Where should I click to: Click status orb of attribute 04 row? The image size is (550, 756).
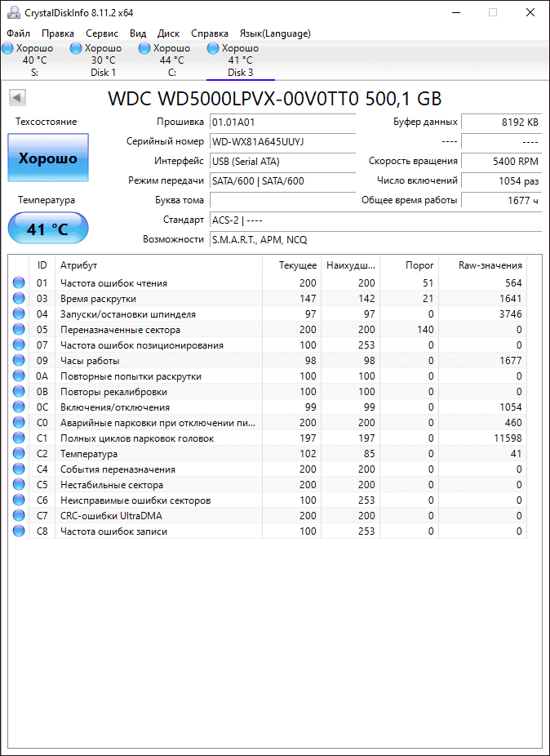coord(18,314)
